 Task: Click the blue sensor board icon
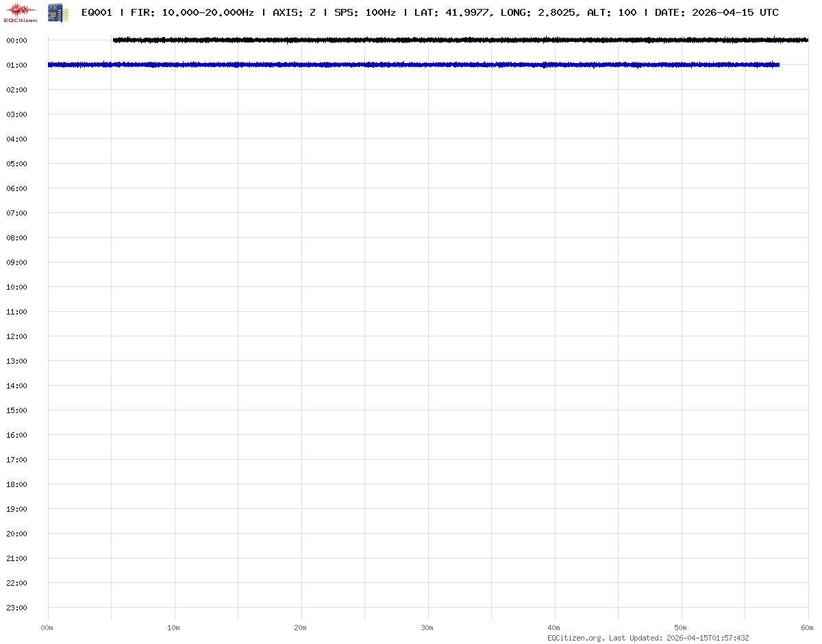pyautogui.click(x=58, y=12)
